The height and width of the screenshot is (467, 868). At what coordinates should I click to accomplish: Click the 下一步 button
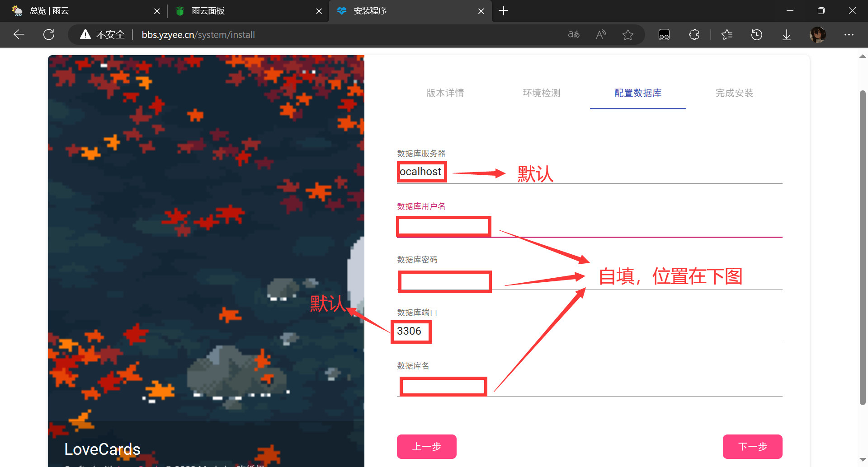752,446
